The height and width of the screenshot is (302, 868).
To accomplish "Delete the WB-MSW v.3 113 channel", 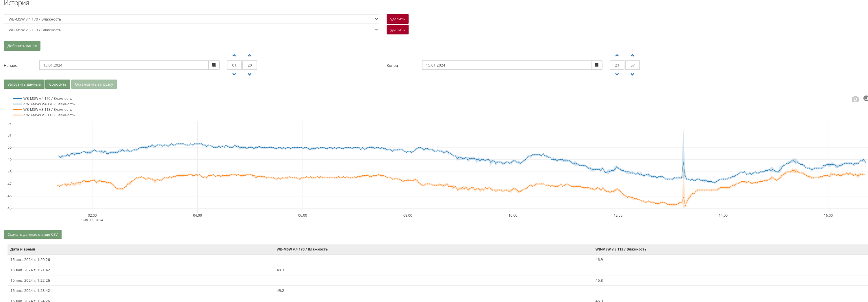I will (x=397, y=30).
